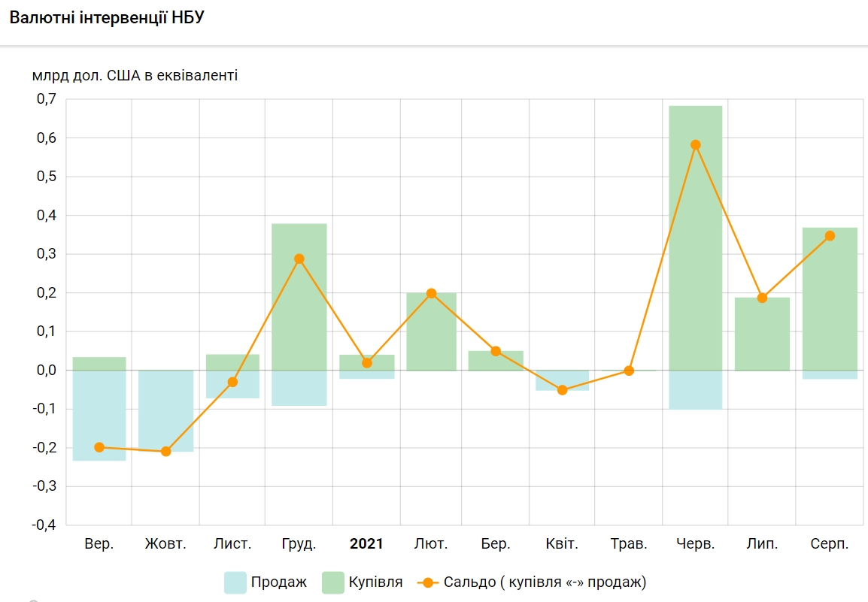Click the Сальдо point for Лют.
Screen dimensions: 868x602
431,293
